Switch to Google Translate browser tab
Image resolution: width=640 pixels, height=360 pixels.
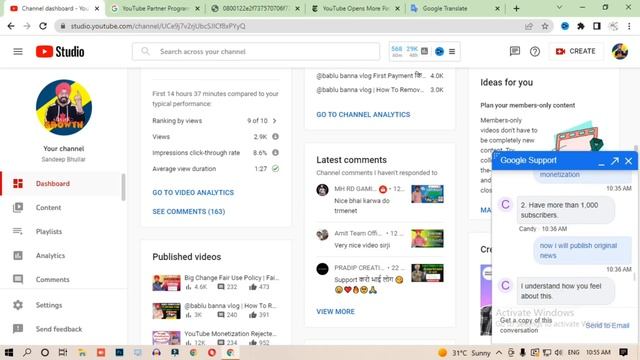coord(455,8)
